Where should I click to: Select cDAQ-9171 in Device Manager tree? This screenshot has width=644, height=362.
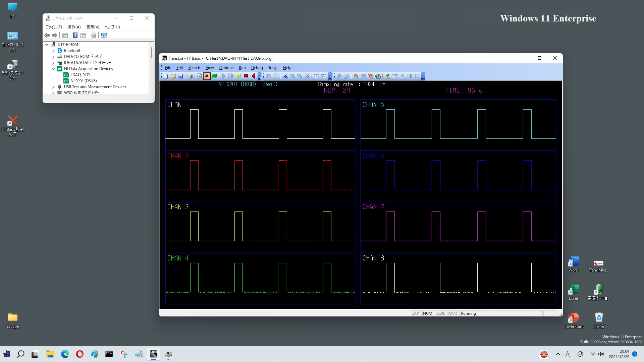[x=80, y=75]
